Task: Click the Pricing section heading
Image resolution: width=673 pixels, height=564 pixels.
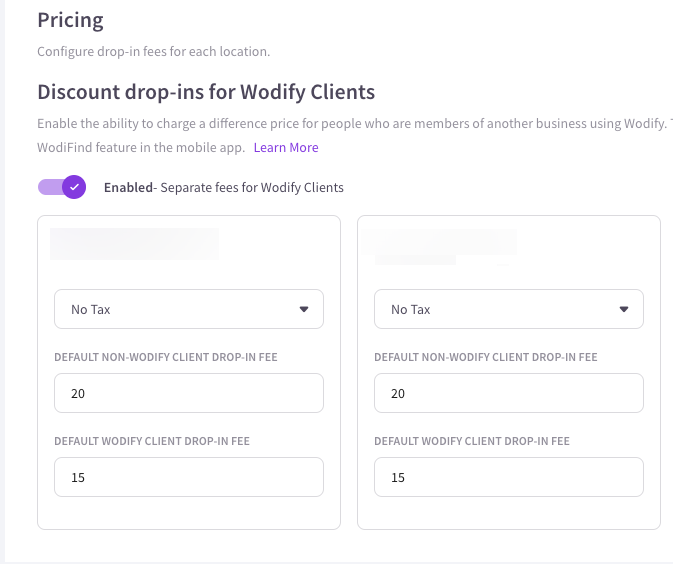Action: click(70, 19)
